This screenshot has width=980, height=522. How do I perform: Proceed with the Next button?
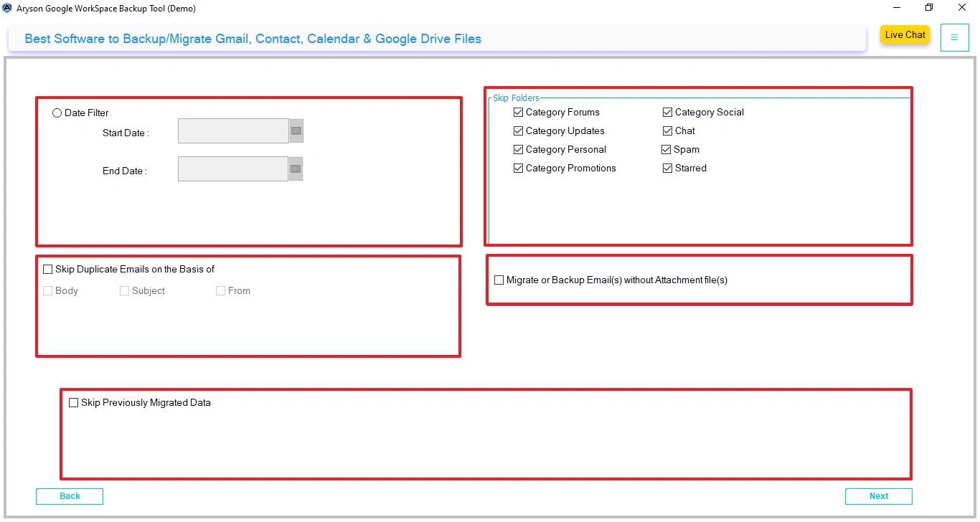[878, 495]
